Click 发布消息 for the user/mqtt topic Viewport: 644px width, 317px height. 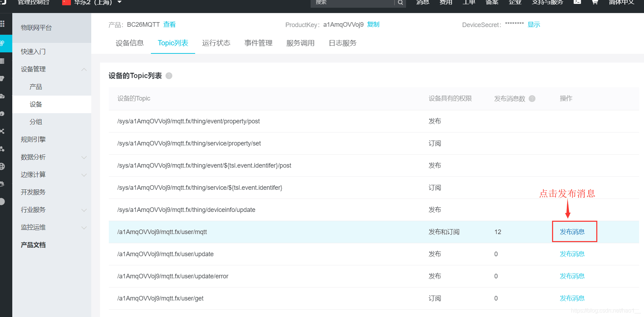tap(572, 232)
